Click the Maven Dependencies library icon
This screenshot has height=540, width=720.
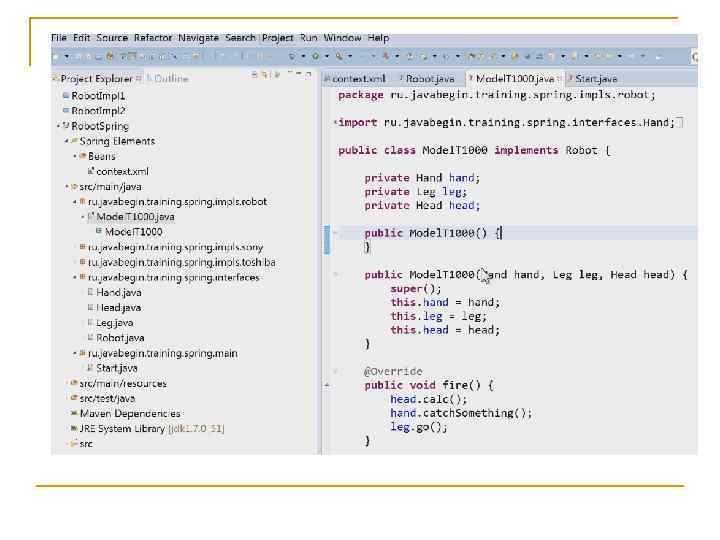[x=73, y=413]
